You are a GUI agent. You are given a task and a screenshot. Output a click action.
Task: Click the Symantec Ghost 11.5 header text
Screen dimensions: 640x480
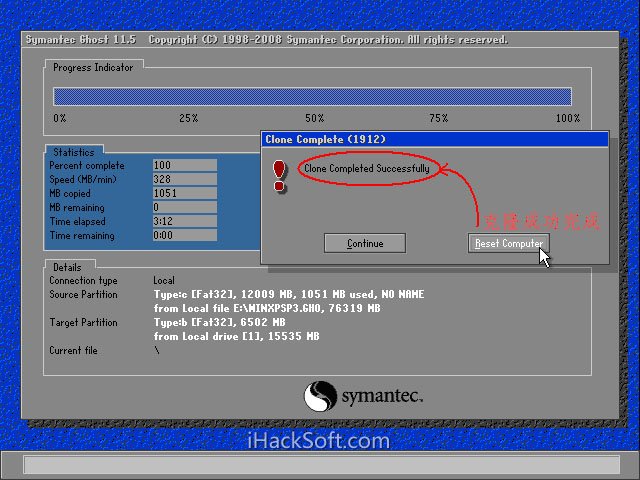82,40
